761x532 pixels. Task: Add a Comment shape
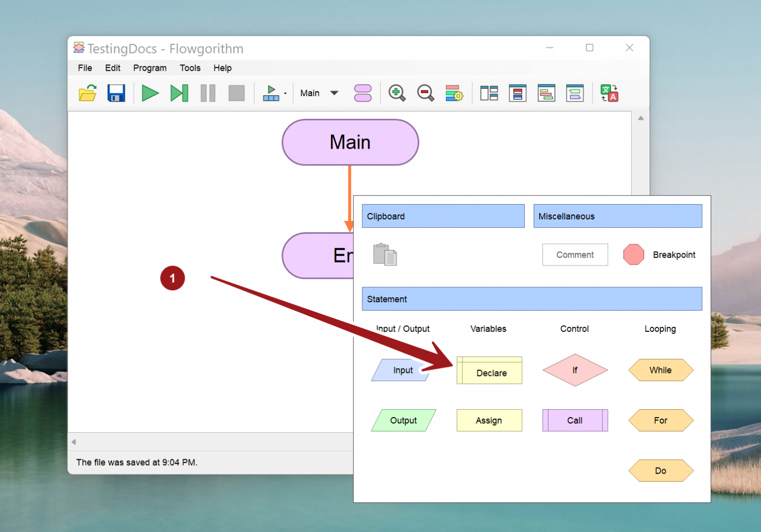tap(575, 254)
